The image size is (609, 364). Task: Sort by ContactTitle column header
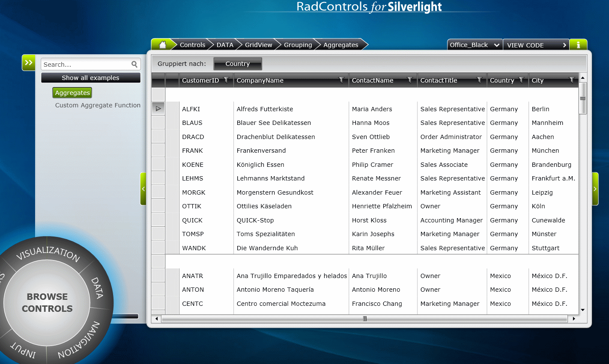click(x=439, y=80)
